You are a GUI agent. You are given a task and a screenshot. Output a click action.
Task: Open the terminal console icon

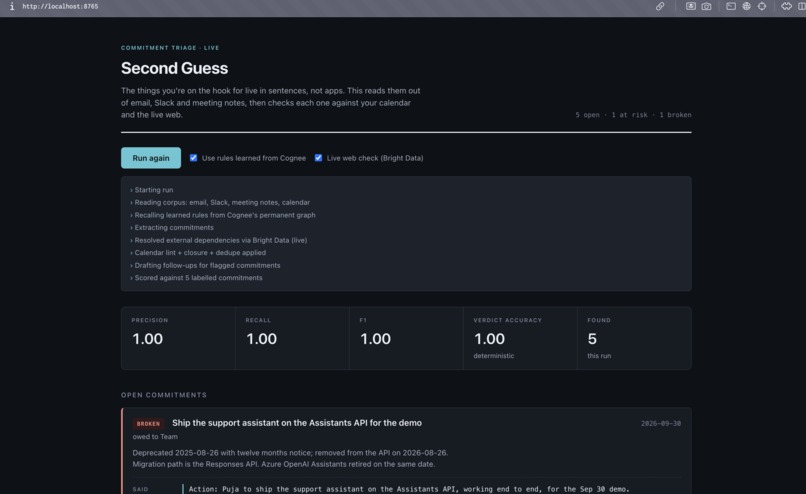click(731, 6)
